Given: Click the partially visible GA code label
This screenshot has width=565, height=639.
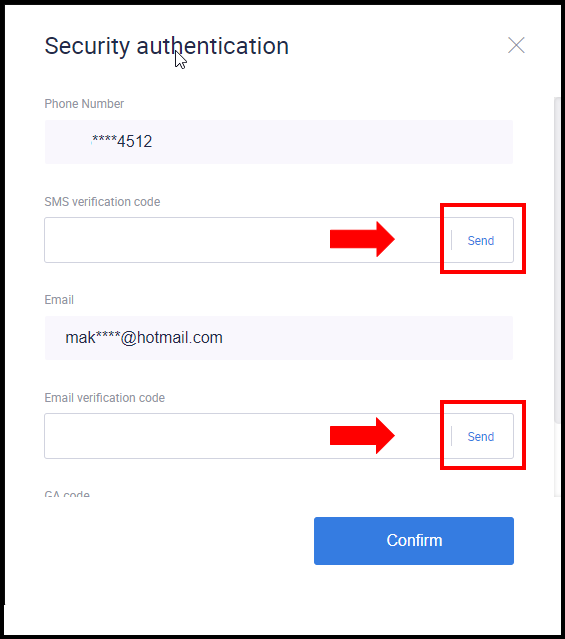Looking at the screenshot, I should (67, 494).
